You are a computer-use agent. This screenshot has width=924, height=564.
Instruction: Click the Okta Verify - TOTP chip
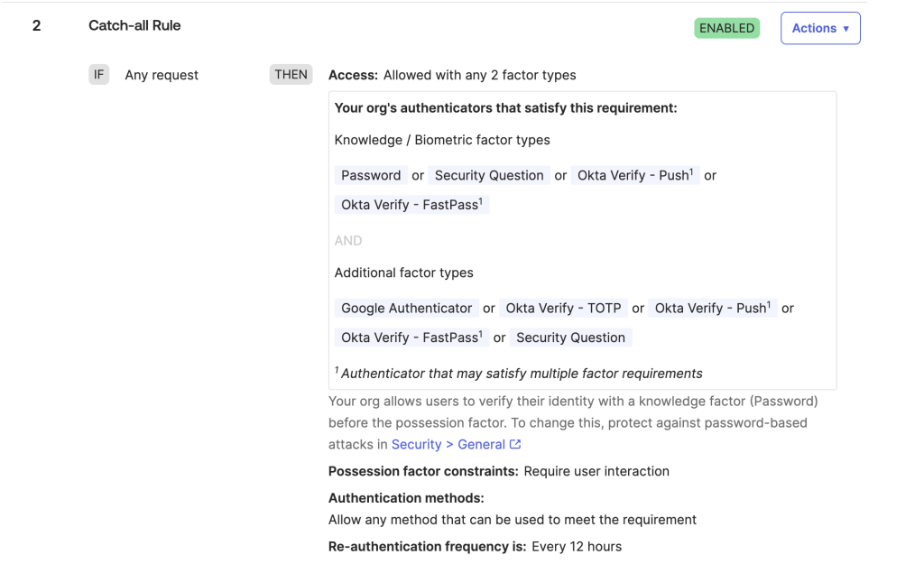(563, 308)
